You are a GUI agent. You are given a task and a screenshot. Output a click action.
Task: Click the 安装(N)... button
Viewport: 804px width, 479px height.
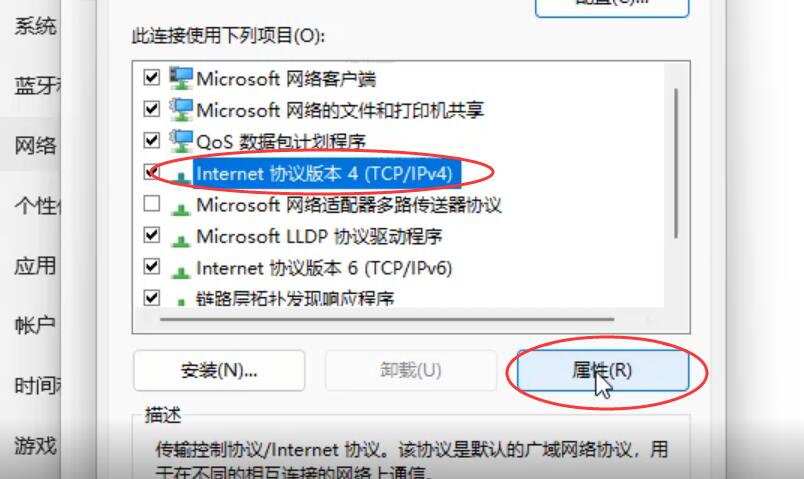coord(219,370)
